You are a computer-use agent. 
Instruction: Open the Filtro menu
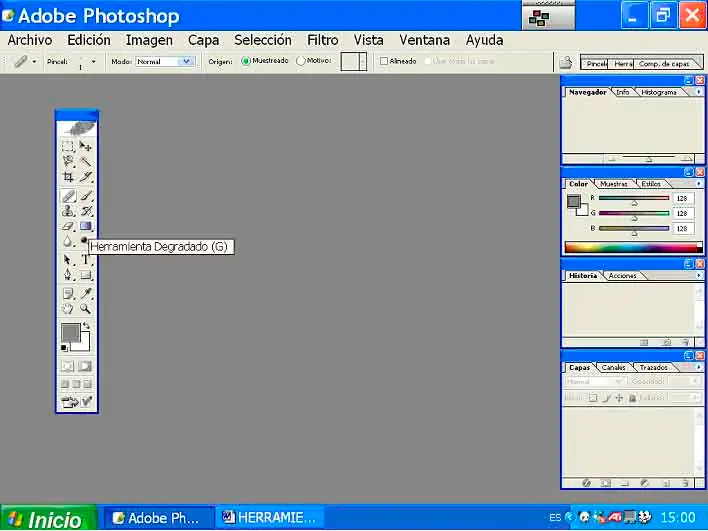(323, 40)
